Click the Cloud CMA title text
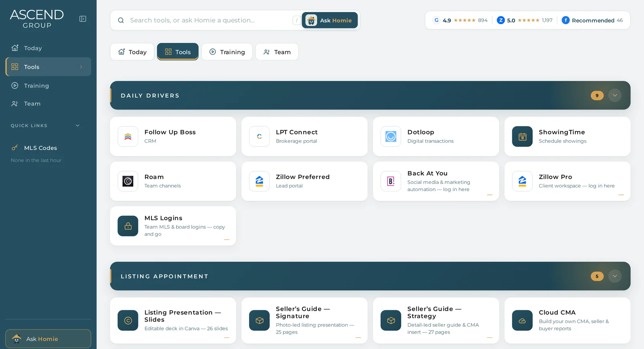This screenshot has height=349, width=644. click(x=557, y=312)
